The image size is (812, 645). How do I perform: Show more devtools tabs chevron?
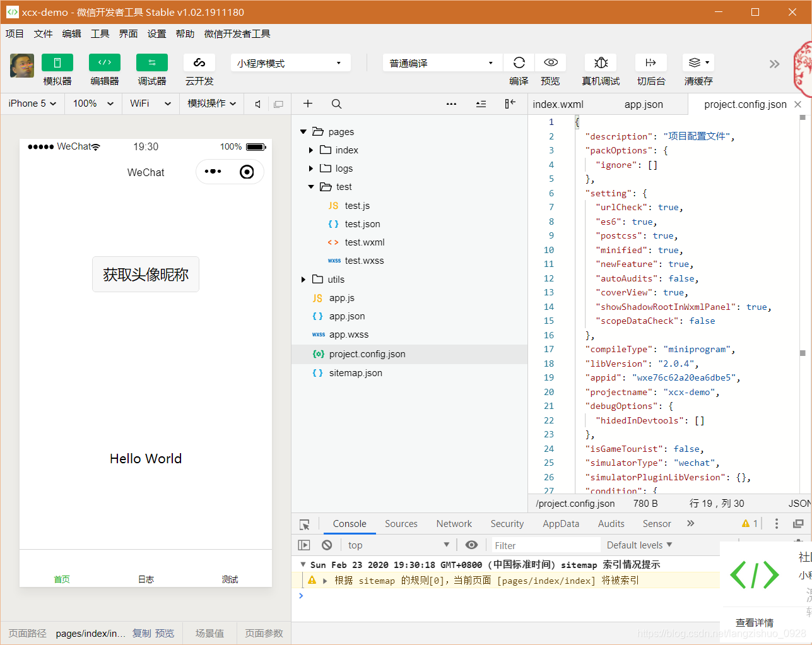tap(690, 523)
